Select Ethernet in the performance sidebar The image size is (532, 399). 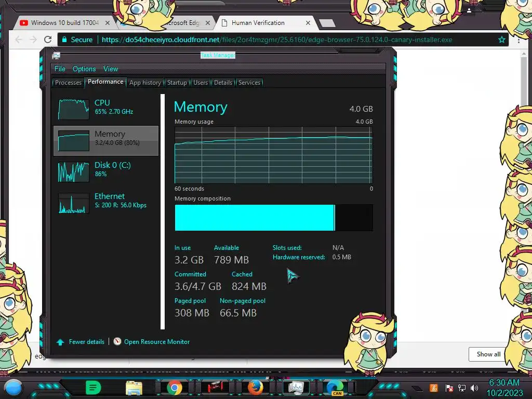click(x=106, y=203)
